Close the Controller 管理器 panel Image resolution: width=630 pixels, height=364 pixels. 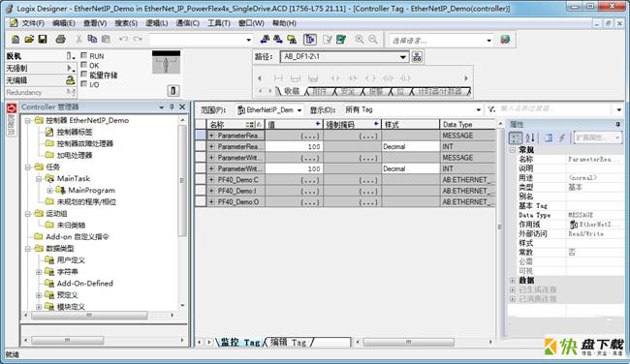click(182, 106)
